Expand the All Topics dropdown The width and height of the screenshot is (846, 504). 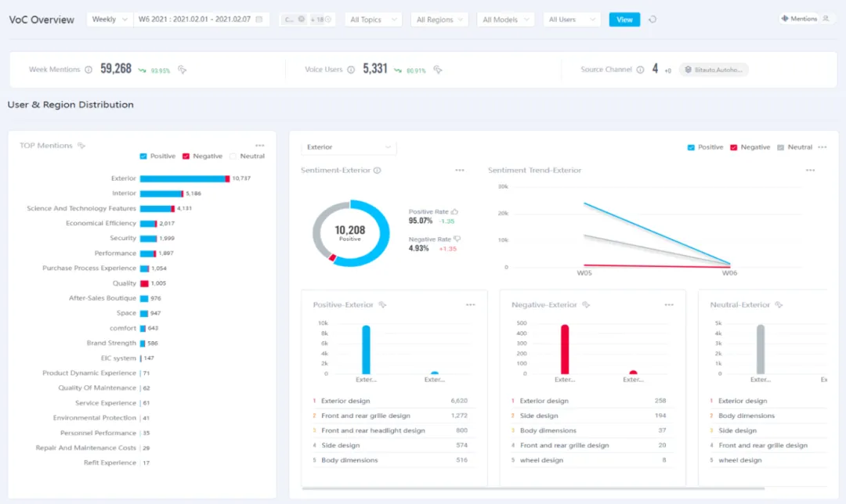coord(373,20)
